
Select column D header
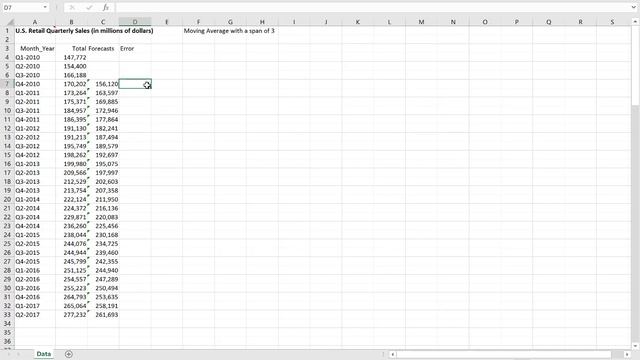135,22
